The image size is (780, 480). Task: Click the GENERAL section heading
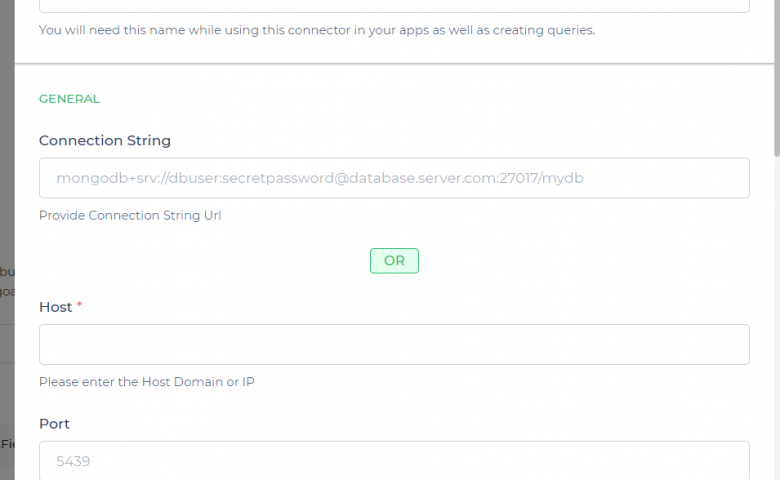[x=69, y=99]
